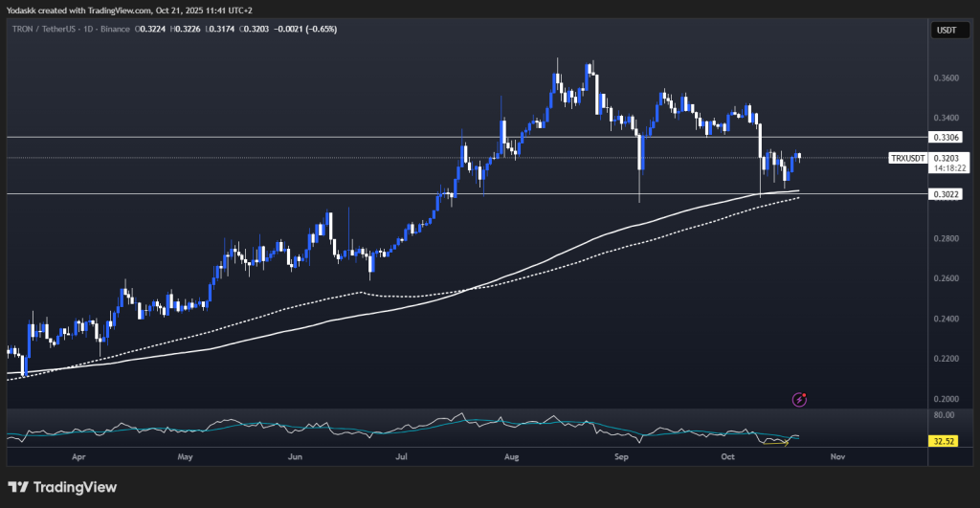Select the 0.3022 support line label
Image resolution: width=980 pixels, height=508 pixels.
coord(946,194)
